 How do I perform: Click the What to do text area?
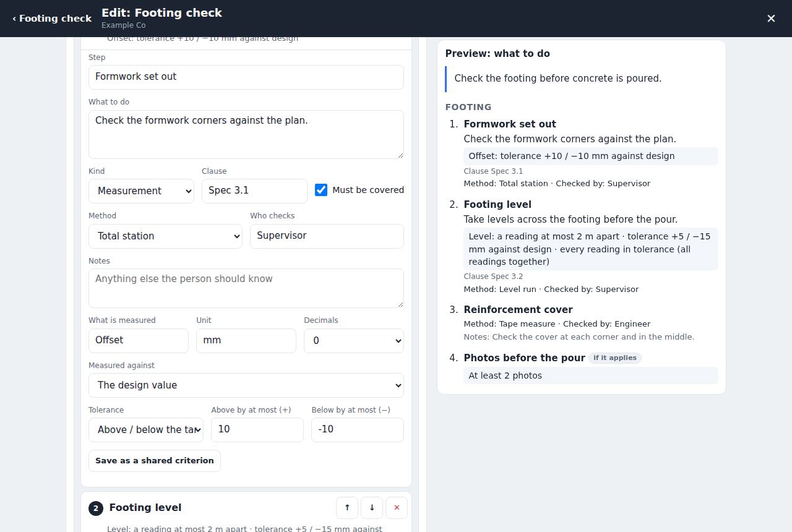[x=246, y=134]
